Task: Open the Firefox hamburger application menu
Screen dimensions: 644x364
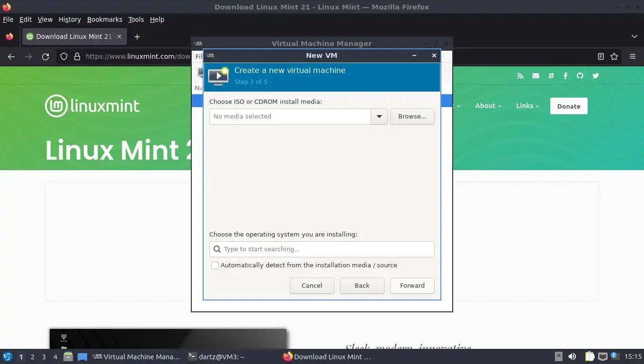Action: (633, 56)
